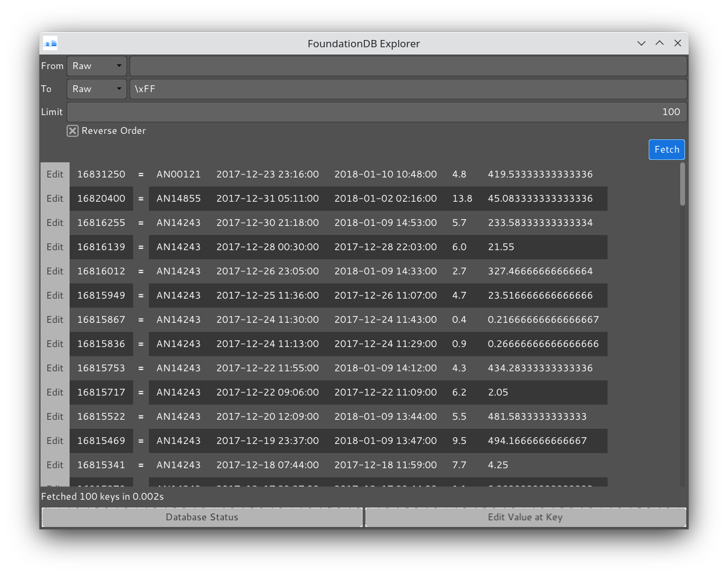
Task: Click value 4.25
Action: pyautogui.click(x=498, y=465)
